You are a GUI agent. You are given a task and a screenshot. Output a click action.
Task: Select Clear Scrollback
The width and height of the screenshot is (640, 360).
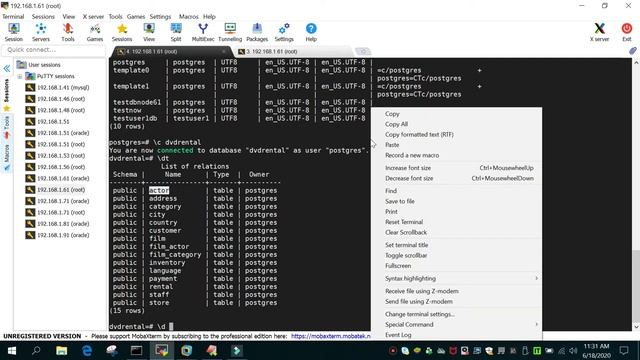457,232
